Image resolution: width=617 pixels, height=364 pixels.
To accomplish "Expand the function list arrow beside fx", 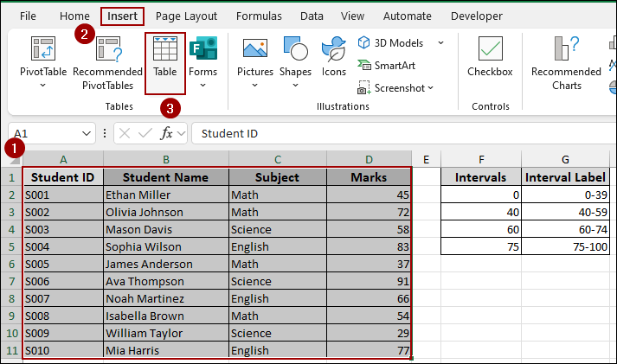I will coord(181,134).
